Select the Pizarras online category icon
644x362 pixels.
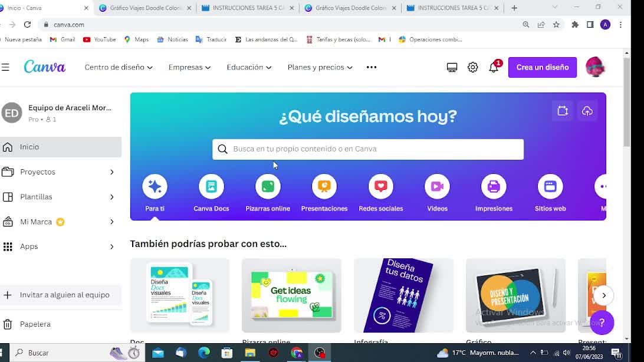coord(268,186)
